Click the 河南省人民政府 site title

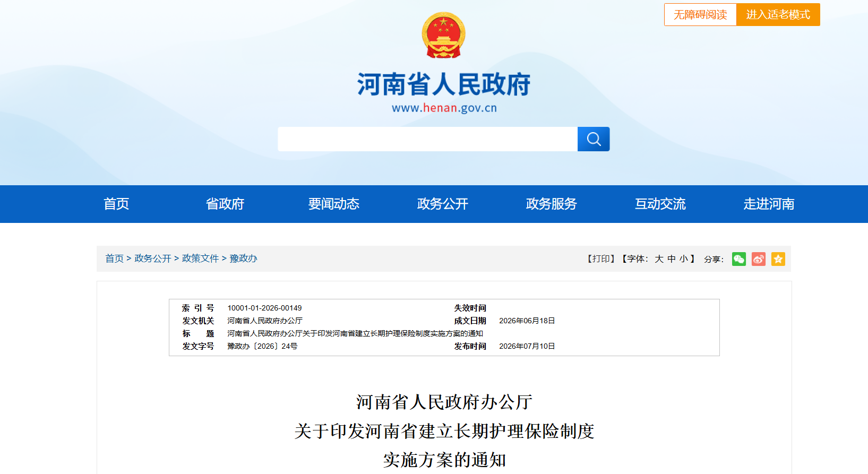(444, 84)
